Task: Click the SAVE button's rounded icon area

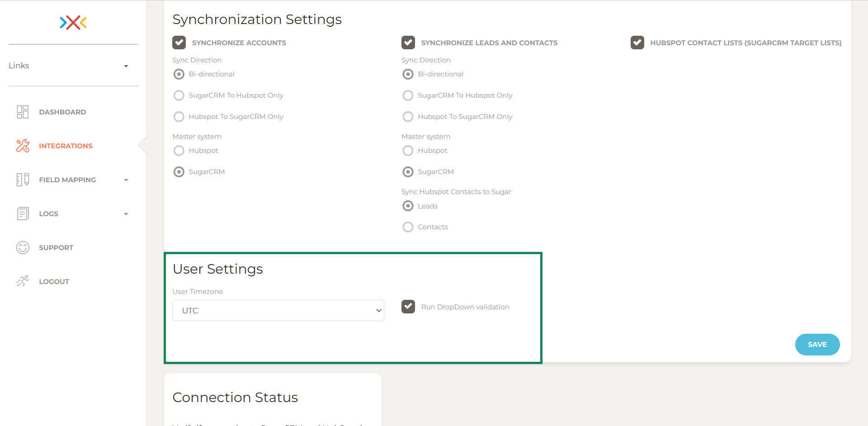Action: tap(817, 344)
